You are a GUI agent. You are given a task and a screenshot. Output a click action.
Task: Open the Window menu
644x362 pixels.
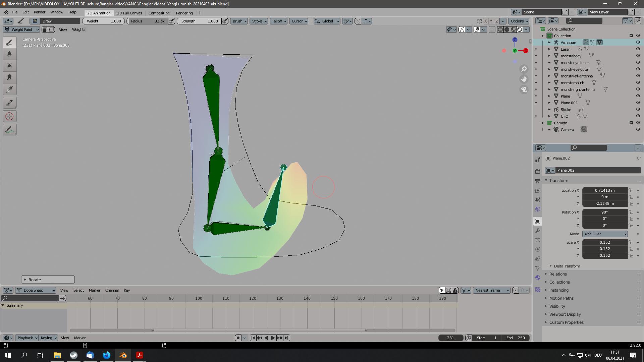pos(57,12)
